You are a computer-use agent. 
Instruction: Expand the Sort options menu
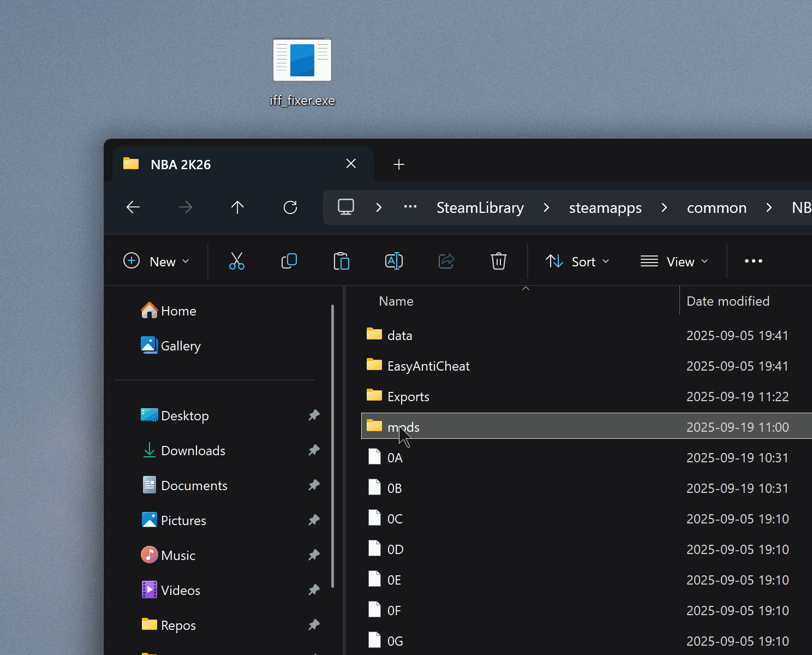point(577,261)
